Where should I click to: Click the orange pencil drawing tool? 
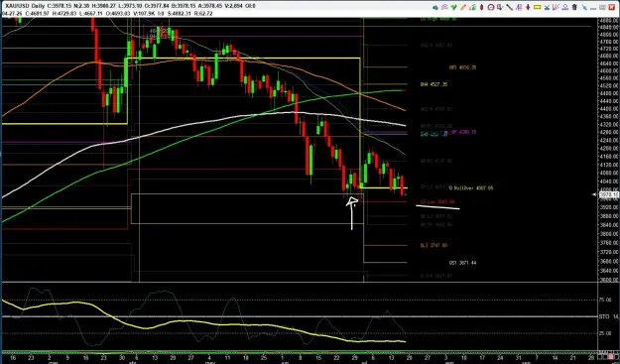click(463, 7)
